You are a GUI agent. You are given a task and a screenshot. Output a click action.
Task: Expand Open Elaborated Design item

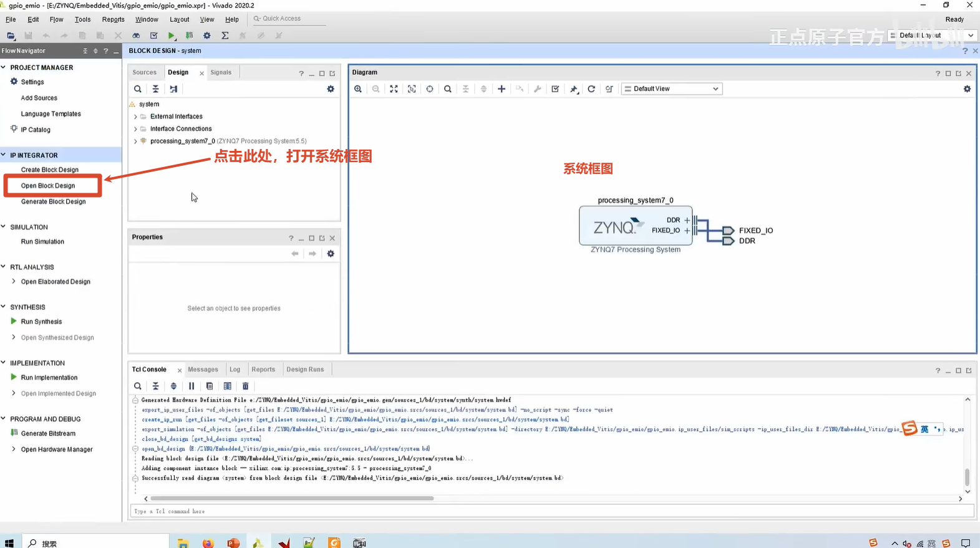coord(14,282)
